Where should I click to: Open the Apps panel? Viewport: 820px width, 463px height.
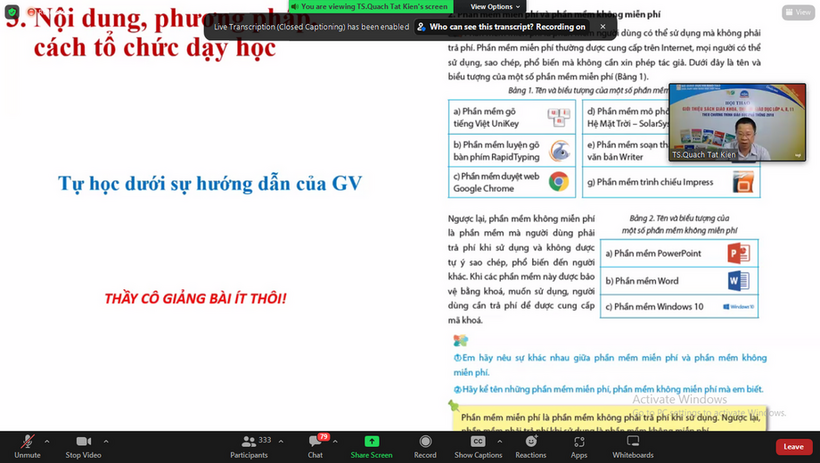coord(579,442)
